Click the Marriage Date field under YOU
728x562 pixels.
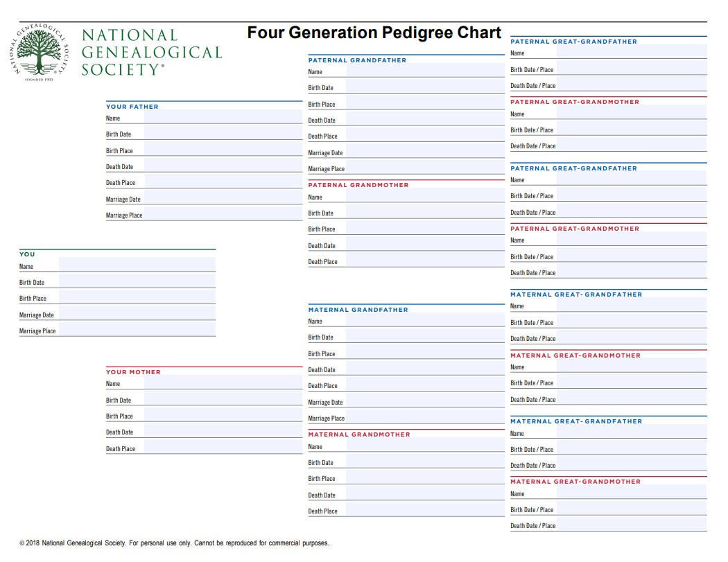(x=137, y=313)
